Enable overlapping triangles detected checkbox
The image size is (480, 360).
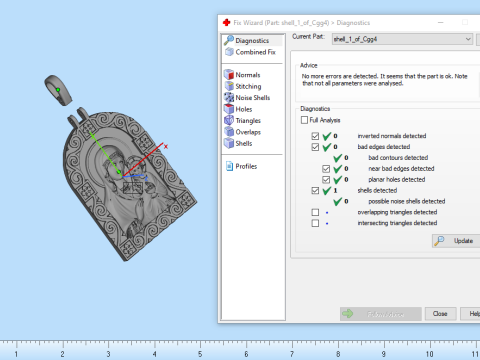click(x=315, y=212)
